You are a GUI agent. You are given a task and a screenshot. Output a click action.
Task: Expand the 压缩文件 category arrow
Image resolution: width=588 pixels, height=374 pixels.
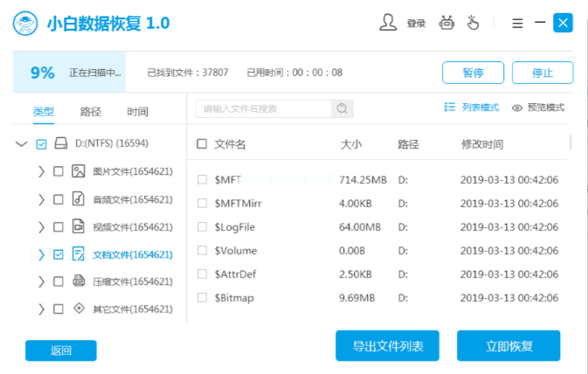[x=41, y=281]
